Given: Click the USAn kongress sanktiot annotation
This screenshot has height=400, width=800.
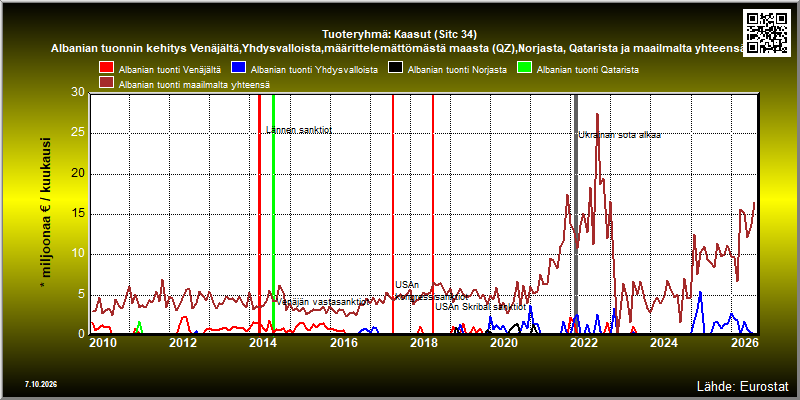Looking at the screenshot, I should tap(431, 291).
